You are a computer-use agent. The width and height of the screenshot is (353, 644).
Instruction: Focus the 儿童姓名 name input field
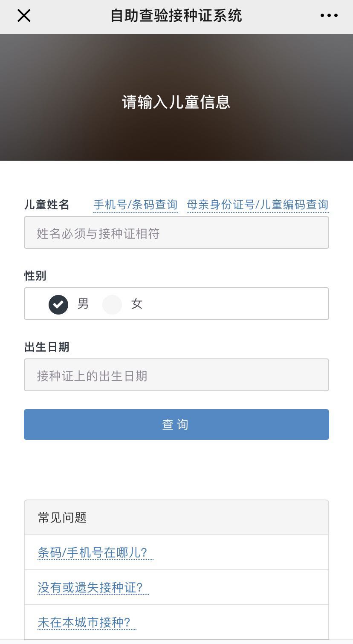point(176,233)
